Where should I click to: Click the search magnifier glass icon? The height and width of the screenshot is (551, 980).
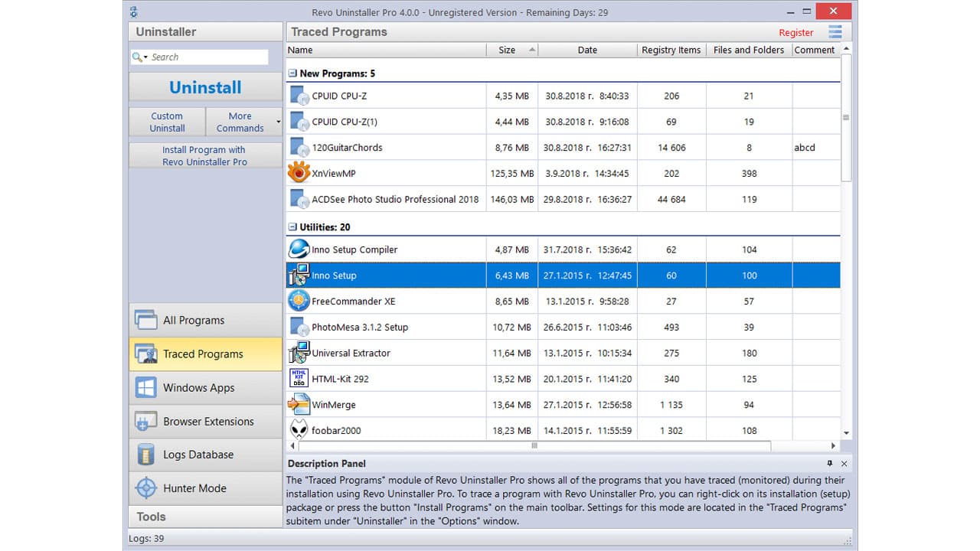[137, 57]
